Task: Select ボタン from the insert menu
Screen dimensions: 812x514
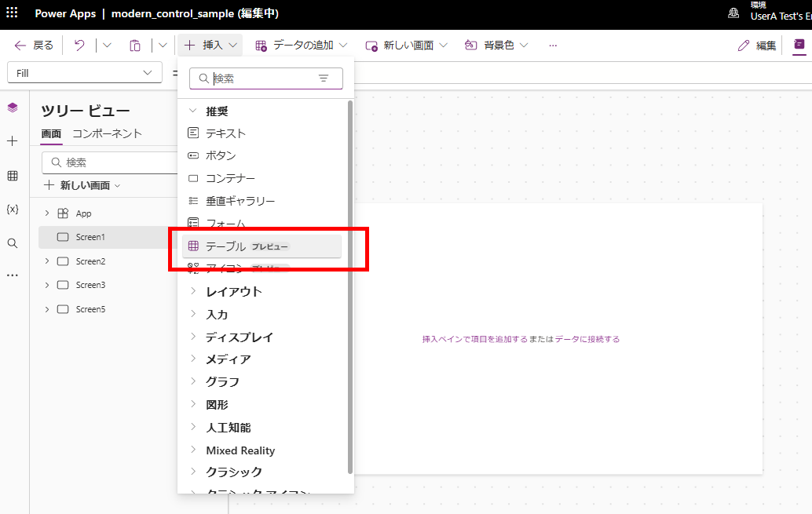Action: point(221,156)
